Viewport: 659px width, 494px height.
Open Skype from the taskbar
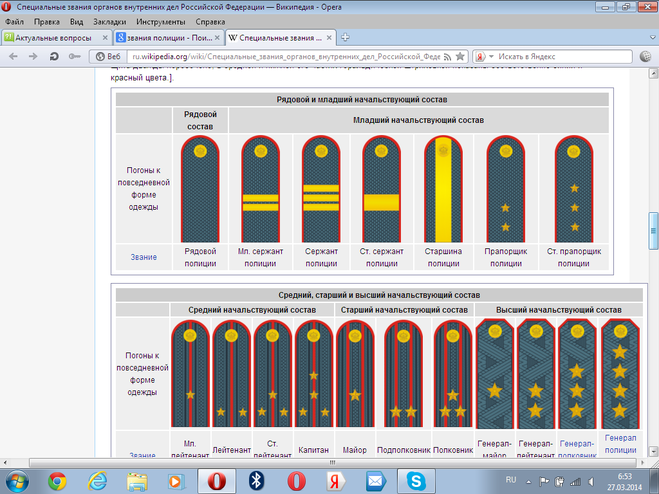point(415,481)
